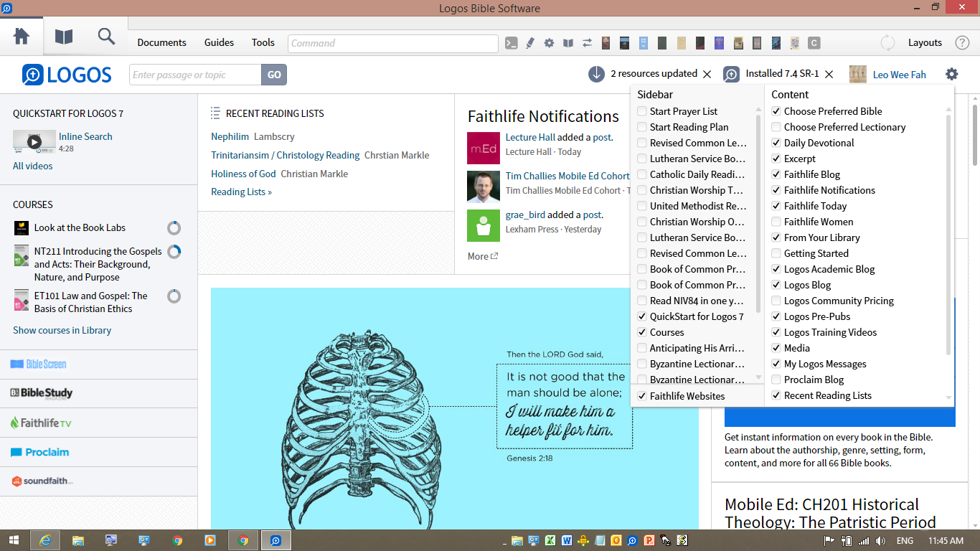Image resolution: width=980 pixels, height=551 pixels.
Task: Uncheck QuickStart for Logos 7
Action: 642,316
